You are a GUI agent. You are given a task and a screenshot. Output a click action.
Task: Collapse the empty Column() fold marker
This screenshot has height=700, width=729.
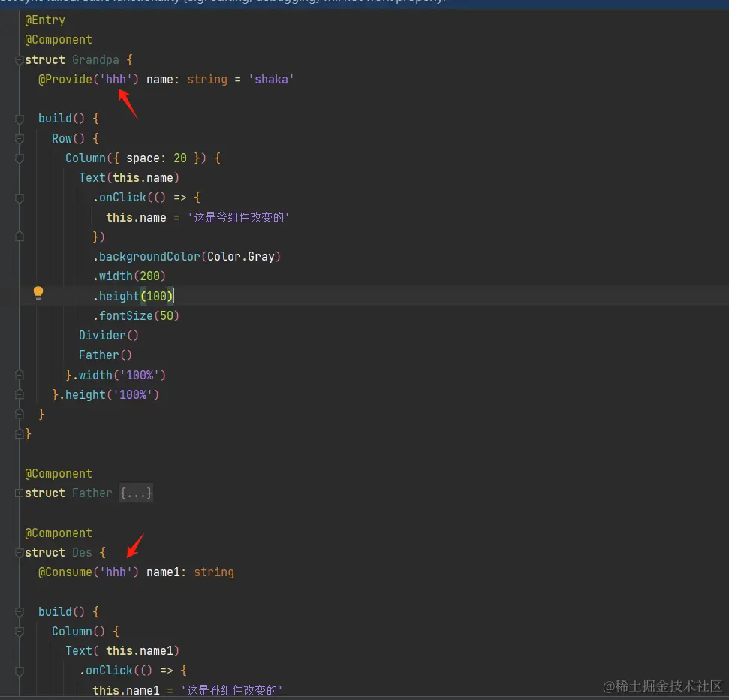point(19,632)
